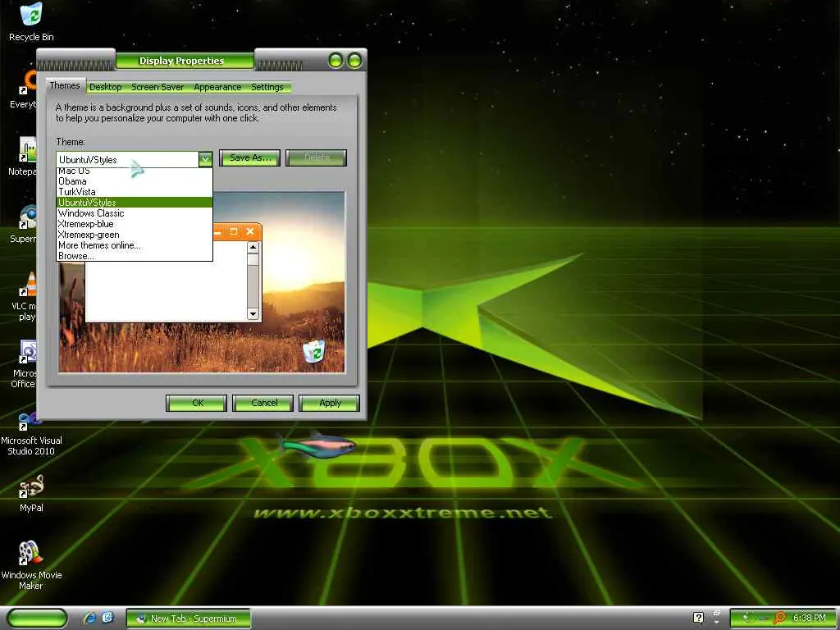The width and height of the screenshot is (840, 630).
Task: Click the greyed Delete button
Action: tap(316, 157)
